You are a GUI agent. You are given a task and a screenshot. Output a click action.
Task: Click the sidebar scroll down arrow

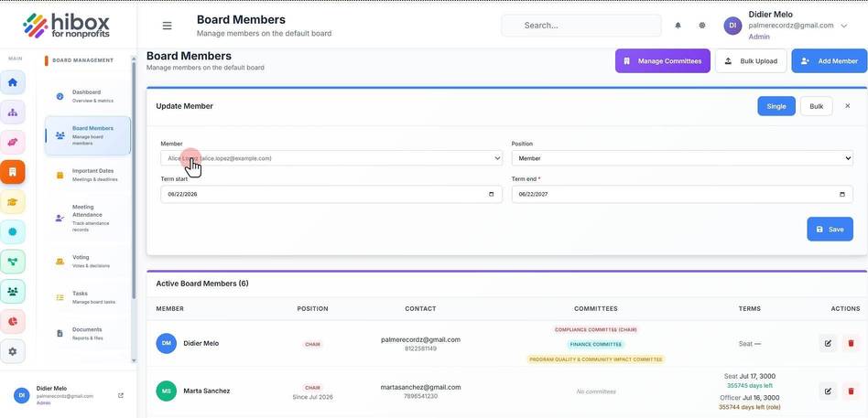click(134, 360)
